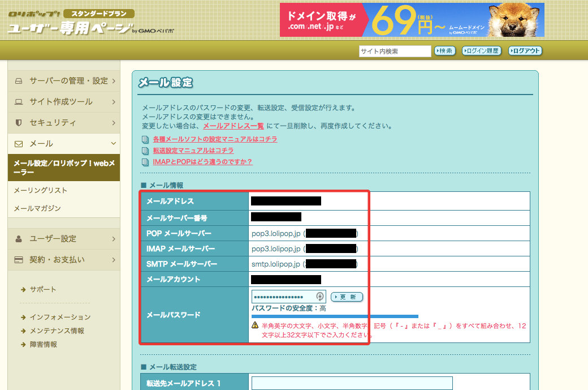588x390 pixels.
Task: Click the password strength indicator bar
Action: [335, 316]
